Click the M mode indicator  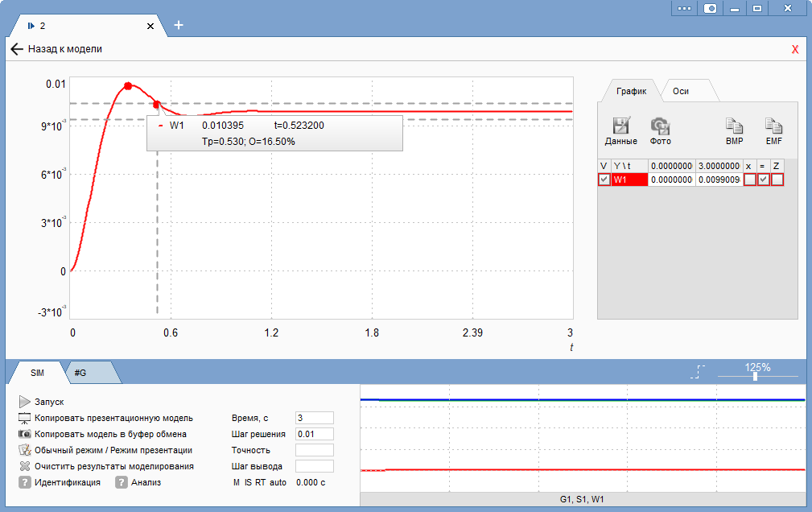click(x=236, y=482)
